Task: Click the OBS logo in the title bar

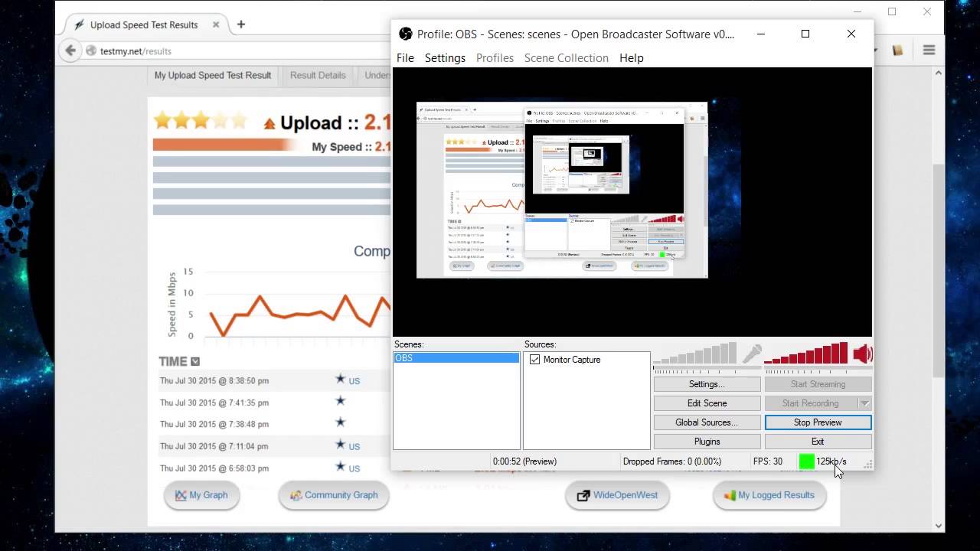Action: (x=405, y=34)
